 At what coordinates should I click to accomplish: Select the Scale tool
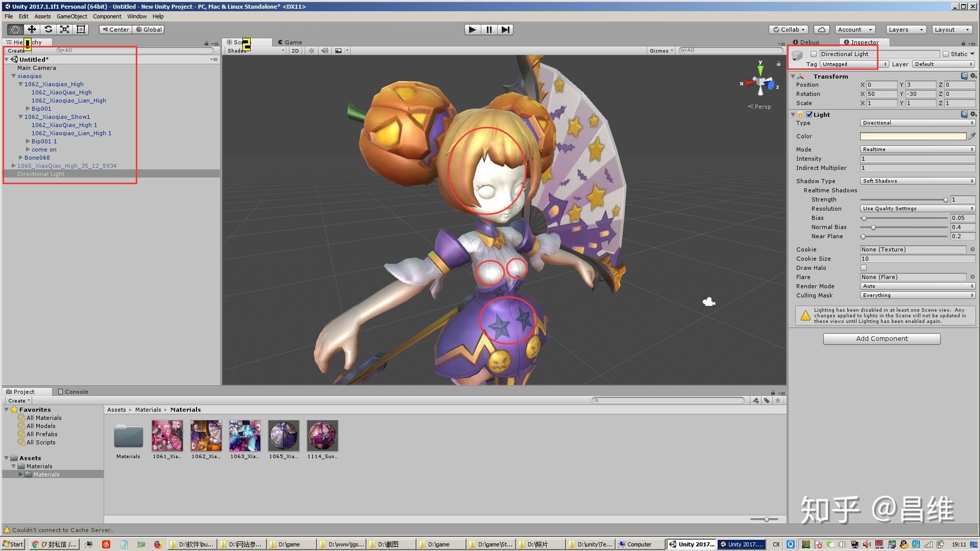[64, 30]
